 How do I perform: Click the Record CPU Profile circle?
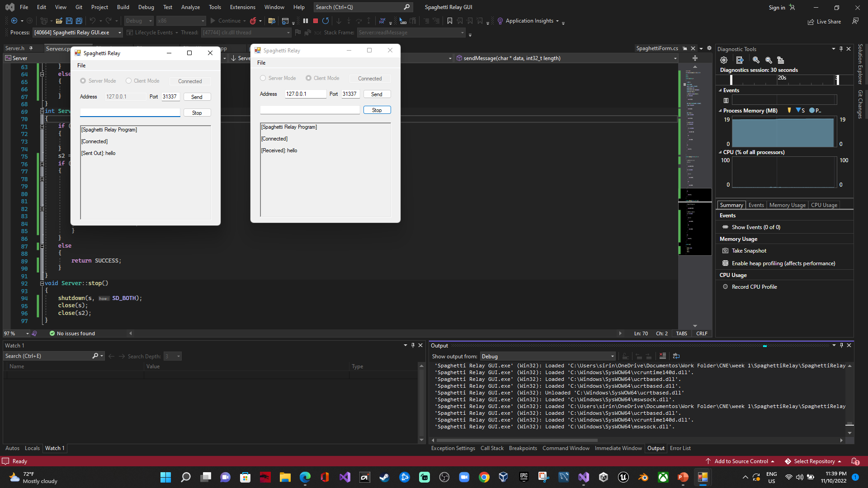725,287
